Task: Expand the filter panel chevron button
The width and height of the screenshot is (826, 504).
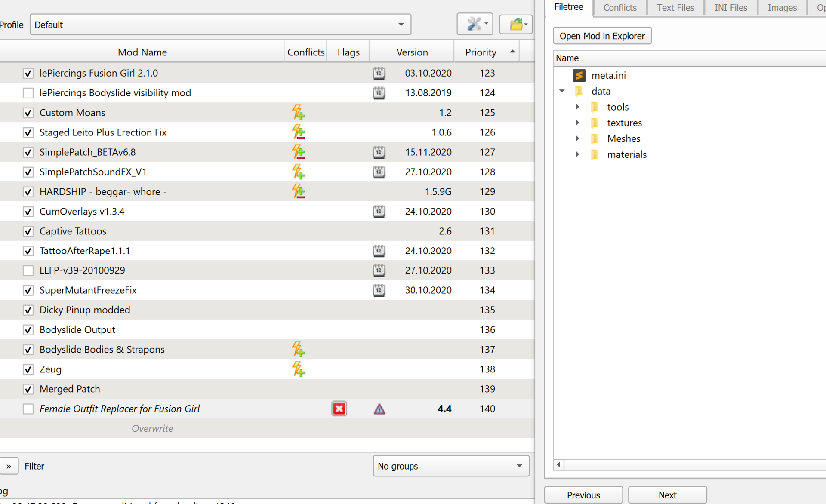Action: [x=9, y=466]
